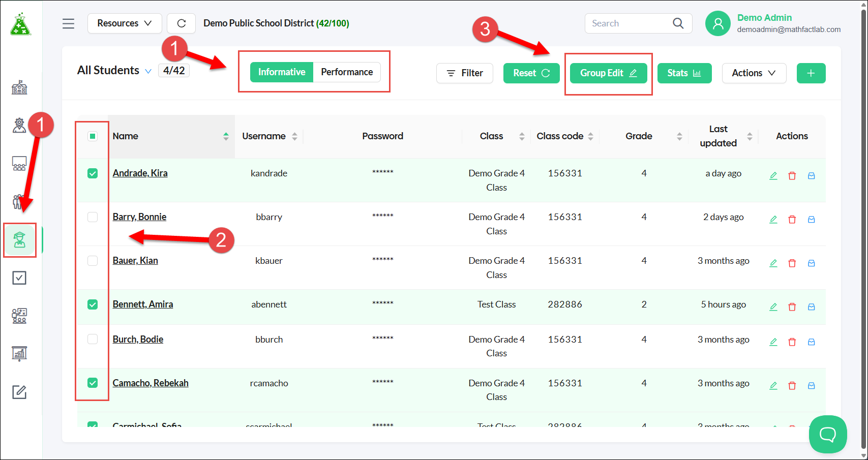This screenshot has width=868, height=460.
Task: Click the blue icon for Camacho, Rebekah
Action: [812, 386]
